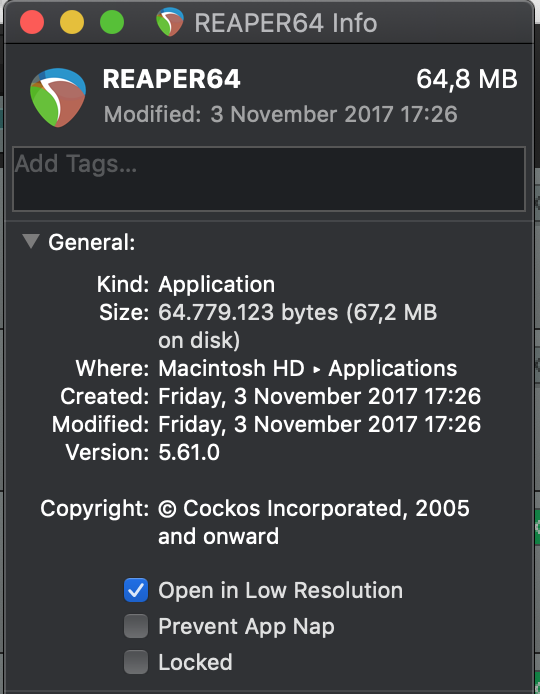540x694 pixels.
Task: Click the small REAPER icon in title bar
Action: coord(170,22)
